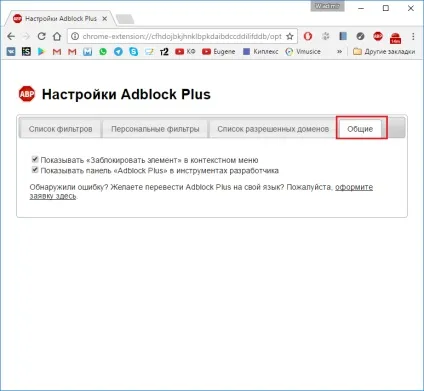Select the Настройки Adblock Plus browser tab
This screenshot has height=391, width=424.
tap(61, 19)
